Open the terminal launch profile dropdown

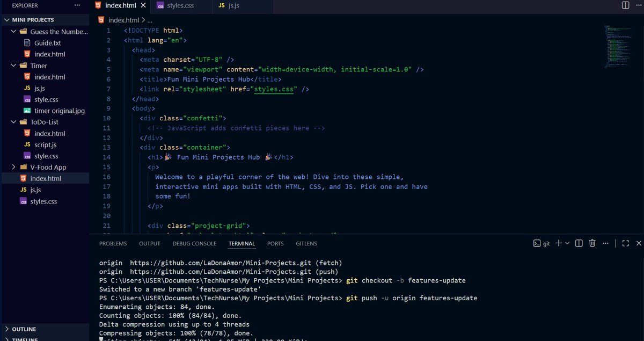[x=567, y=243]
